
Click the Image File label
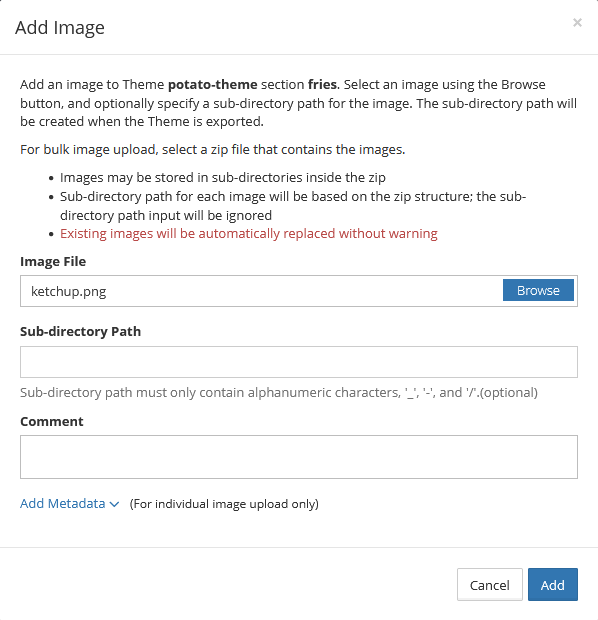click(x=53, y=262)
